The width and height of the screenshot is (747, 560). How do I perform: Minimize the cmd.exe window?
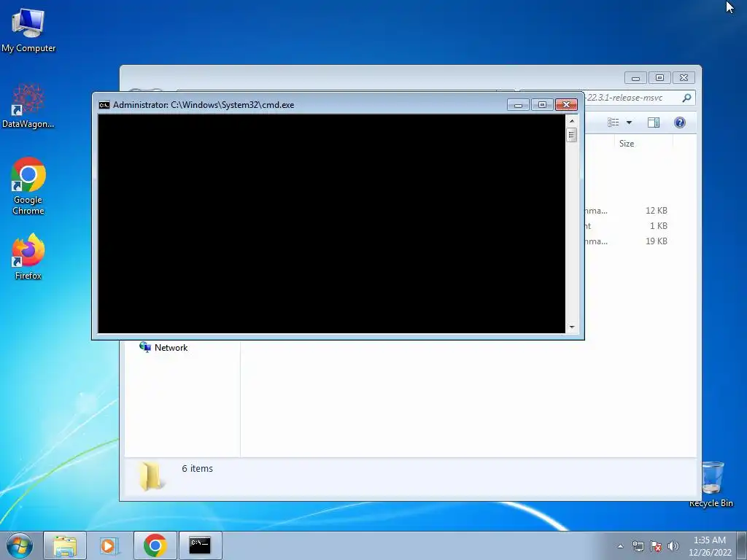point(519,105)
